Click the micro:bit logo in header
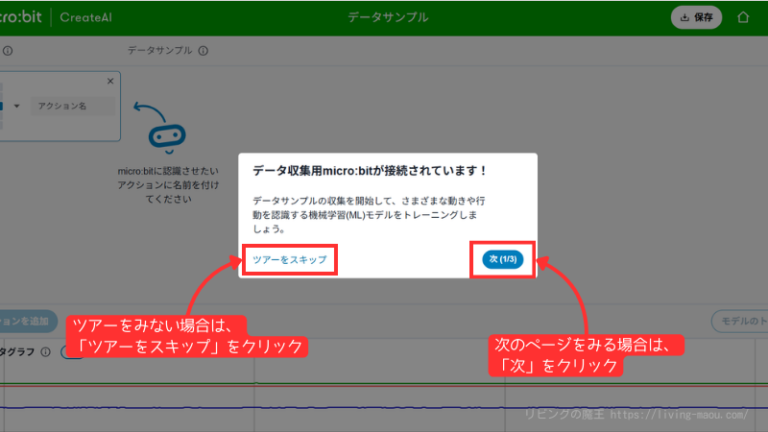 (x=24, y=17)
